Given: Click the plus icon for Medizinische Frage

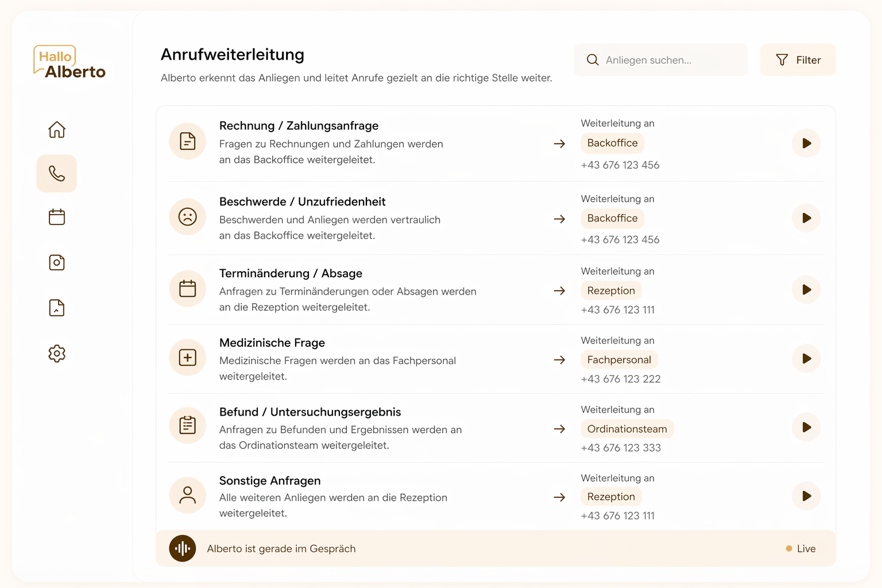Looking at the screenshot, I should (188, 358).
